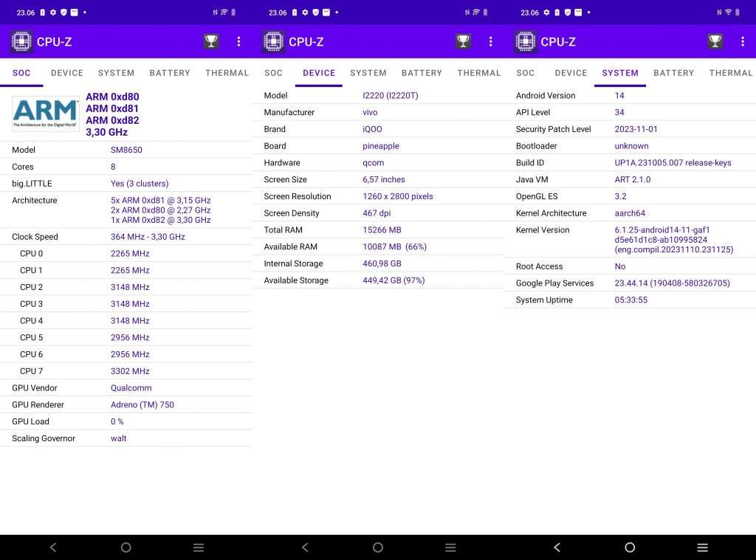Select the CPU 7 row showing 3302 MHz
The width and height of the screenshot is (756, 560).
[x=126, y=371]
